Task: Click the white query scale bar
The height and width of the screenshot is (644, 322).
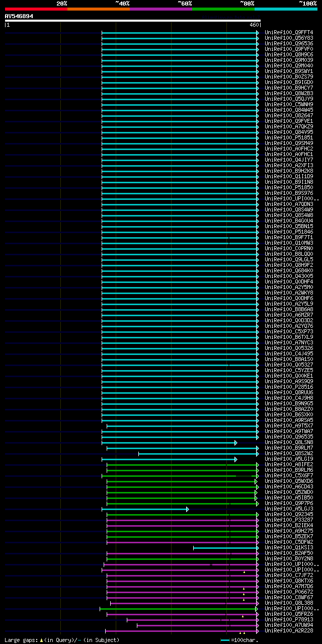Action: click(132, 21)
